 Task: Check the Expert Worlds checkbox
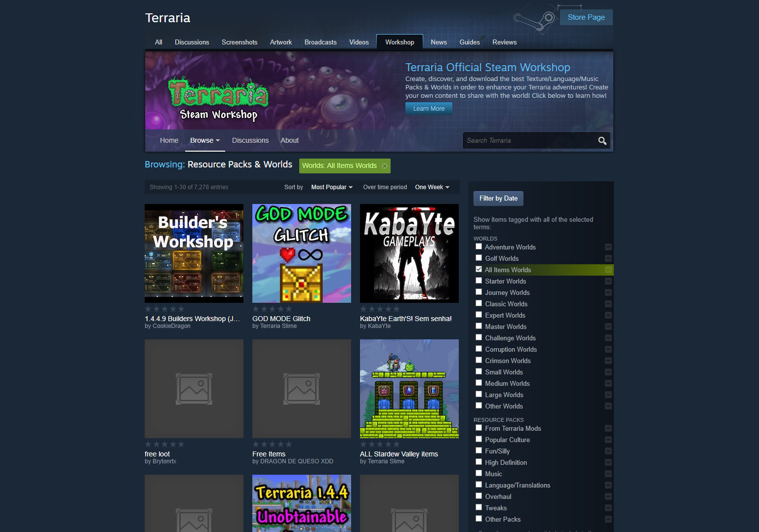tap(479, 315)
